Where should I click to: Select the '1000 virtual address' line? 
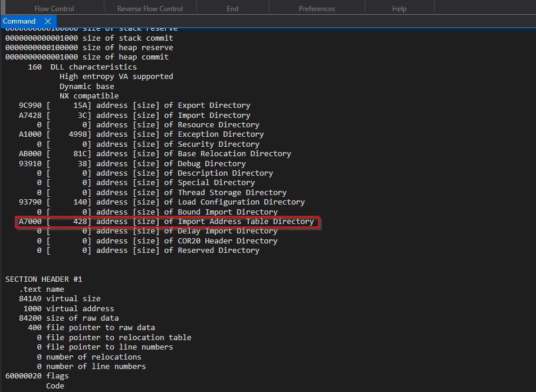point(69,309)
